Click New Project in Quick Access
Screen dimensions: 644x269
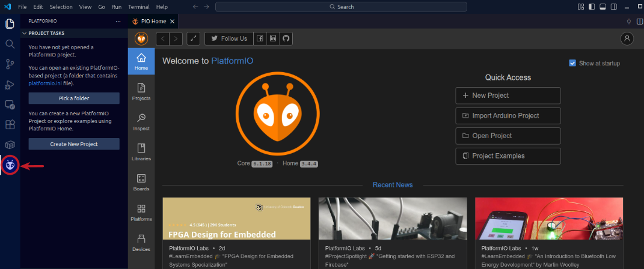508,95
